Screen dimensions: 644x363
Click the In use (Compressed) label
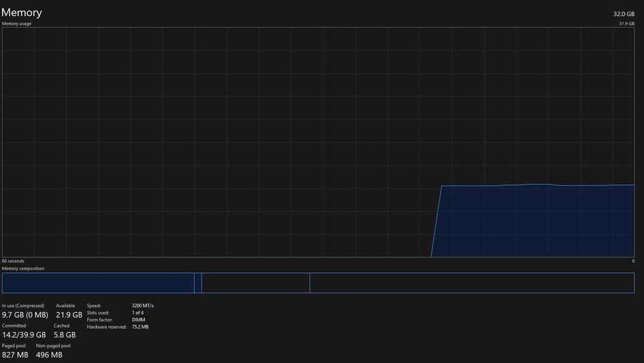click(x=23, y=306)
